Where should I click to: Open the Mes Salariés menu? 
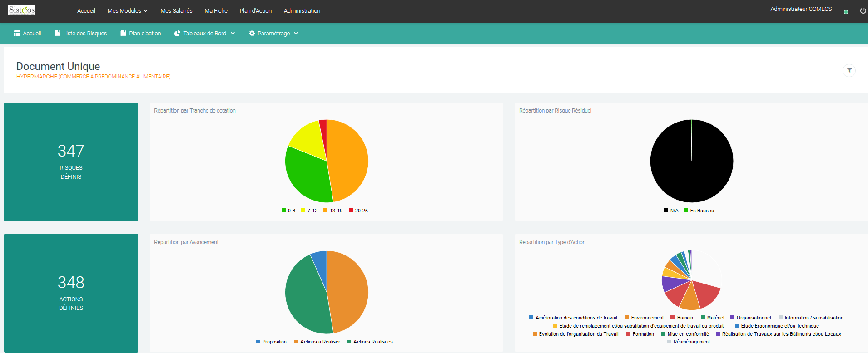(x=176, y=10)
